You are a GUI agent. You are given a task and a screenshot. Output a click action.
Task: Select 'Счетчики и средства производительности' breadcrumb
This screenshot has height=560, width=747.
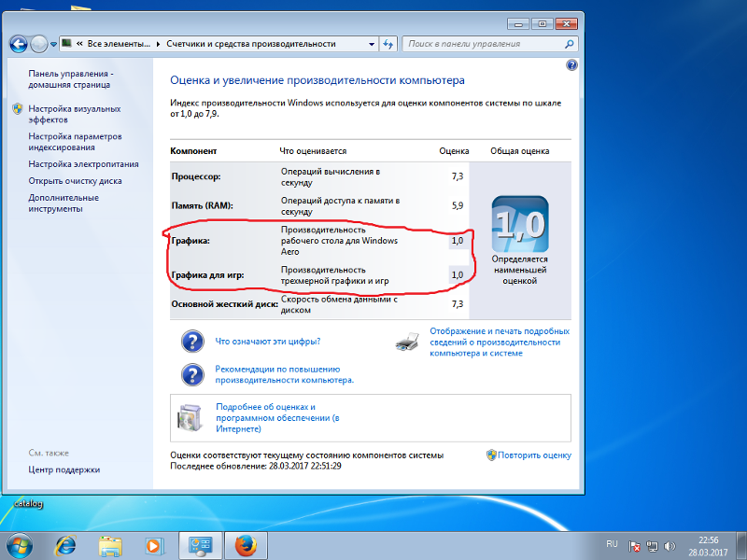(251, 44)
